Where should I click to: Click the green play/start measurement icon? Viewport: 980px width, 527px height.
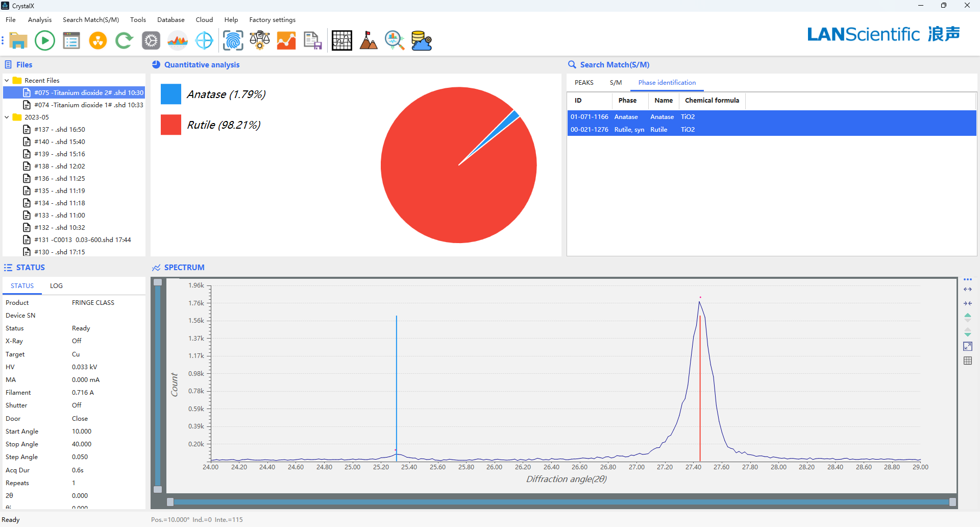point(45,40)
